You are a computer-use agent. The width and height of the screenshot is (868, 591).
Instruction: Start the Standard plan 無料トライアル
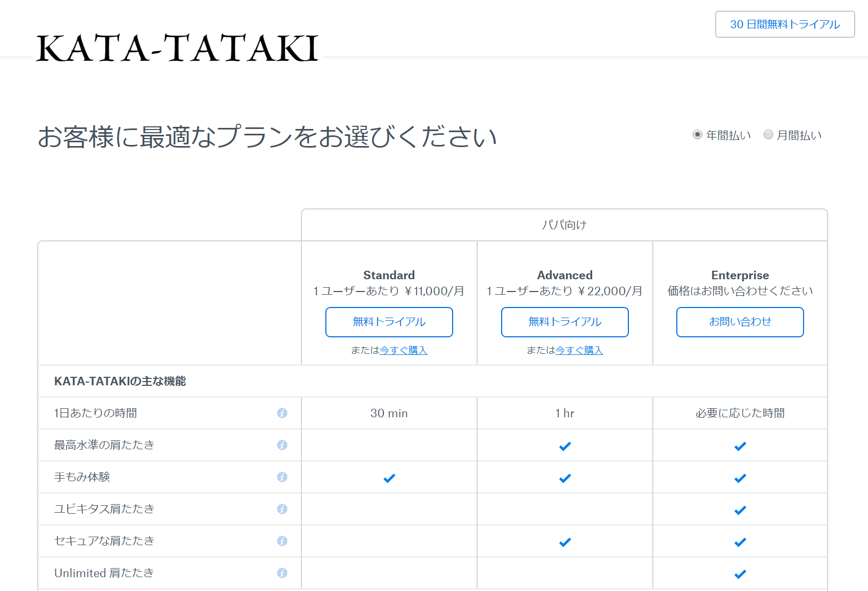389,322
